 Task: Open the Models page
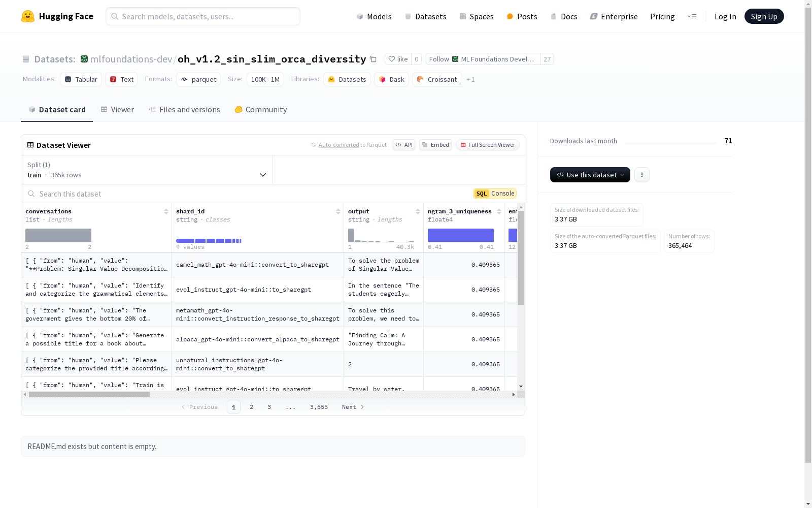(x=374, y=16)
